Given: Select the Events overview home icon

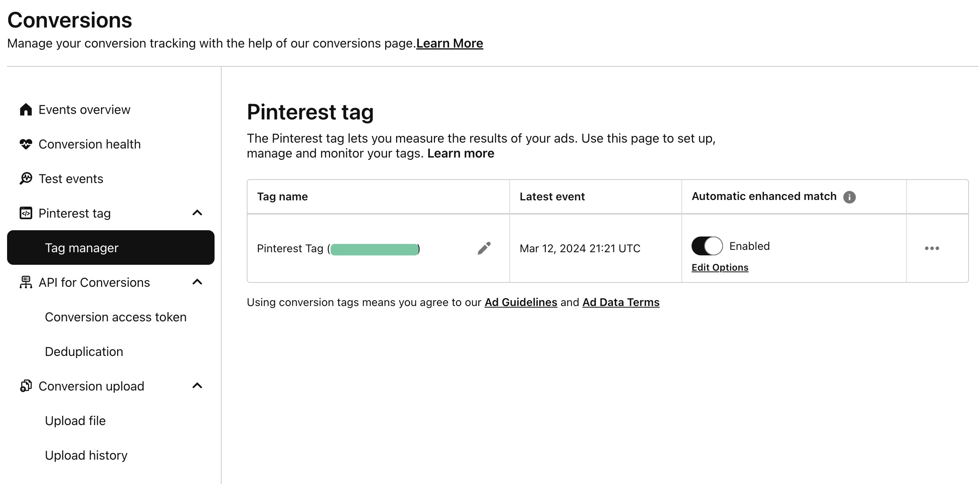Looking at the screenshot, I should click(x=25, y=109).
